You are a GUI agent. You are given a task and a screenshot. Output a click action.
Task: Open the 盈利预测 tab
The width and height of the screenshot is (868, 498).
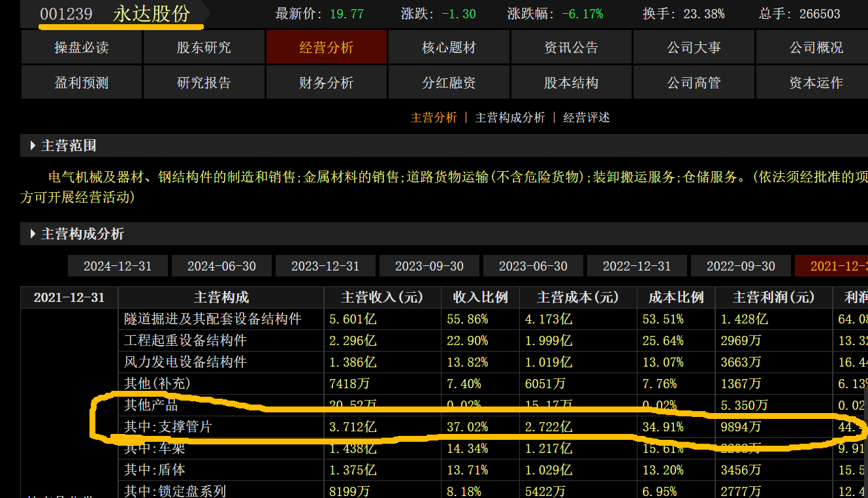tap(82, 82)
